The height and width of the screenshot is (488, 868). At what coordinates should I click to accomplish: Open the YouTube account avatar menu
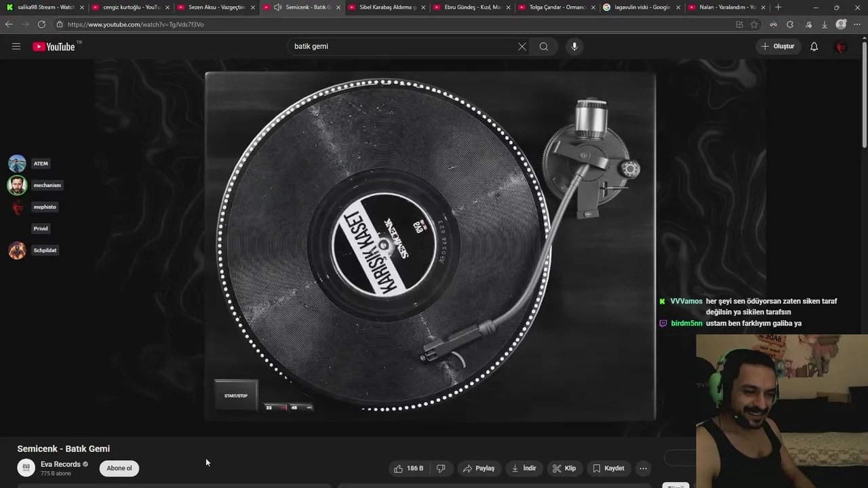(x=841, y=47)
